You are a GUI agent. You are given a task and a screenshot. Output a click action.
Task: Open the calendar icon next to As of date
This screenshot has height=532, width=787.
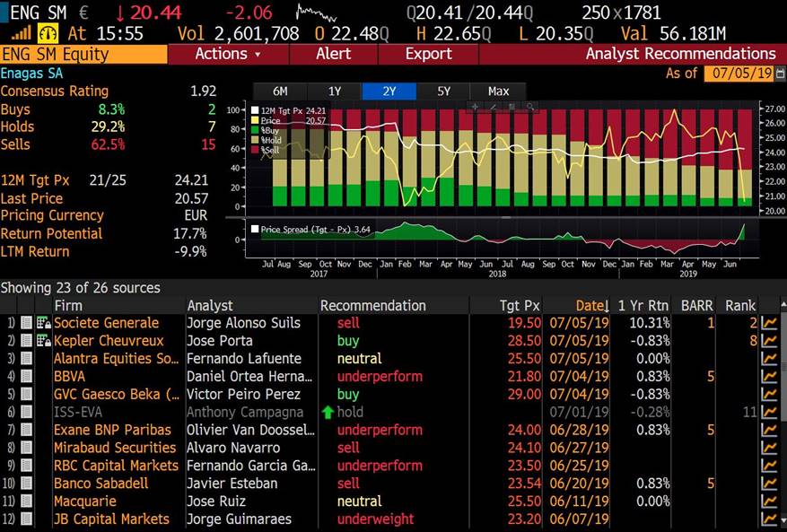(781, 74)
